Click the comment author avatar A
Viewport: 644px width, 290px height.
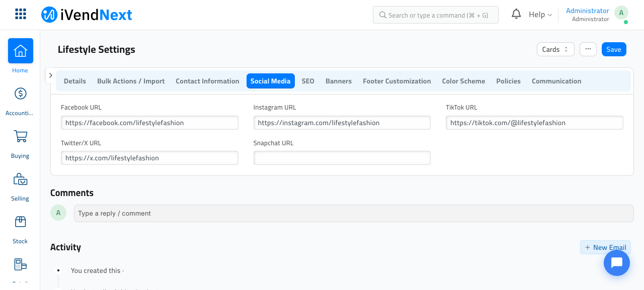coord(58,213)
